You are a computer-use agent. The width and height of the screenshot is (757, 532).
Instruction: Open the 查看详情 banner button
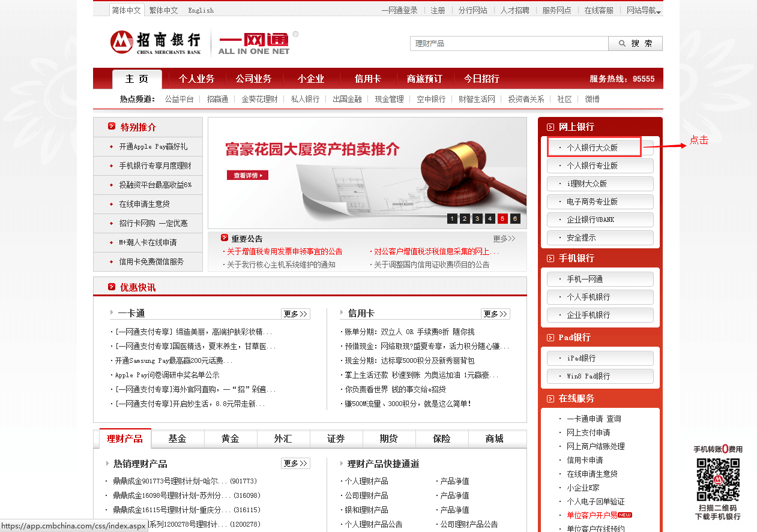click(247, 175)
